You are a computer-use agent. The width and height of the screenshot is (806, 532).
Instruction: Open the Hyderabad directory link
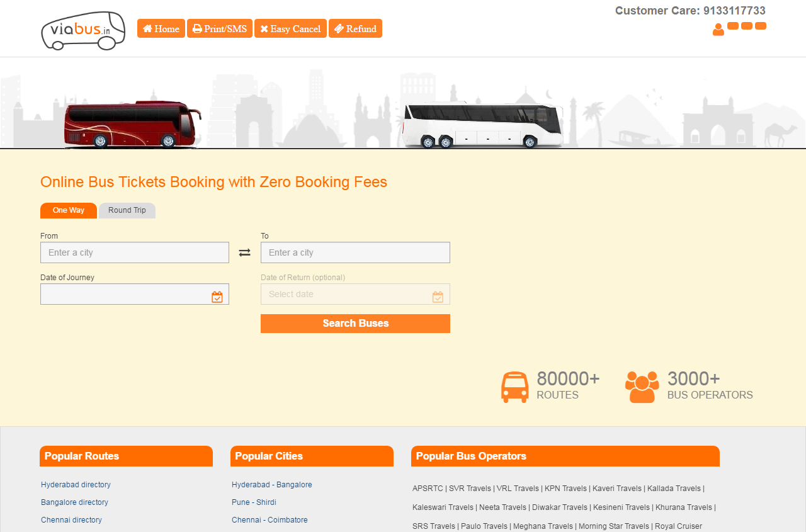pos(76,485)
